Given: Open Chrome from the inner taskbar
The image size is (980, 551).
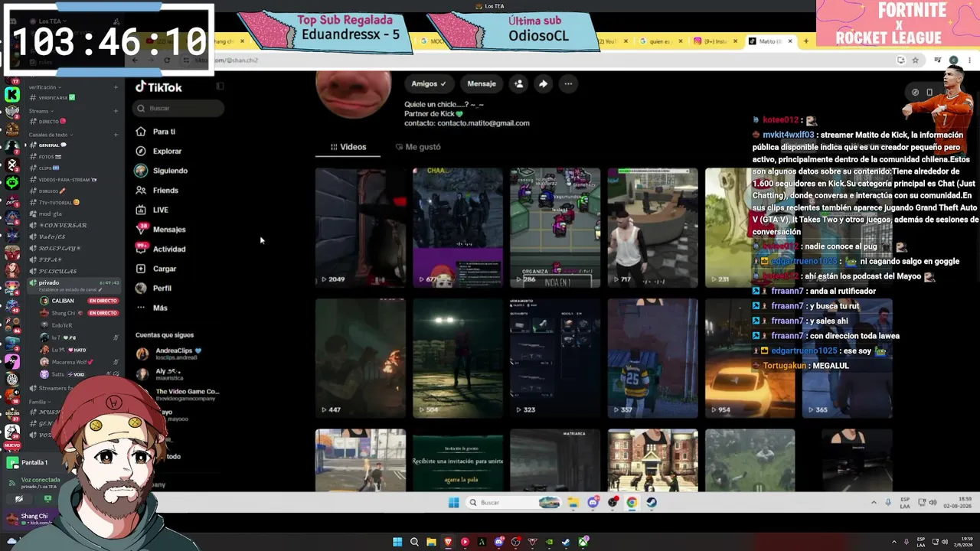Looking at the screenshot, I should 632,503.
